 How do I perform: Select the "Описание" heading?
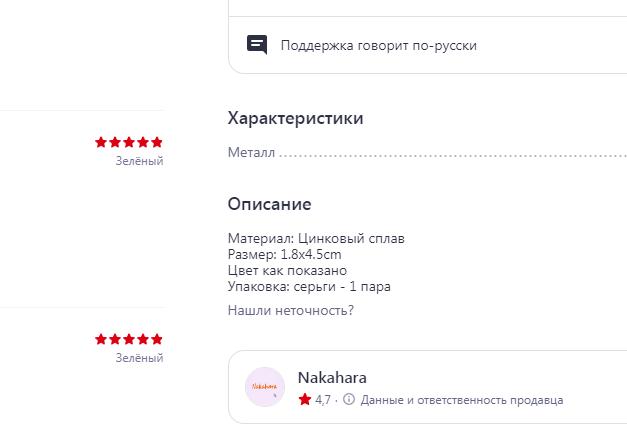269,204
